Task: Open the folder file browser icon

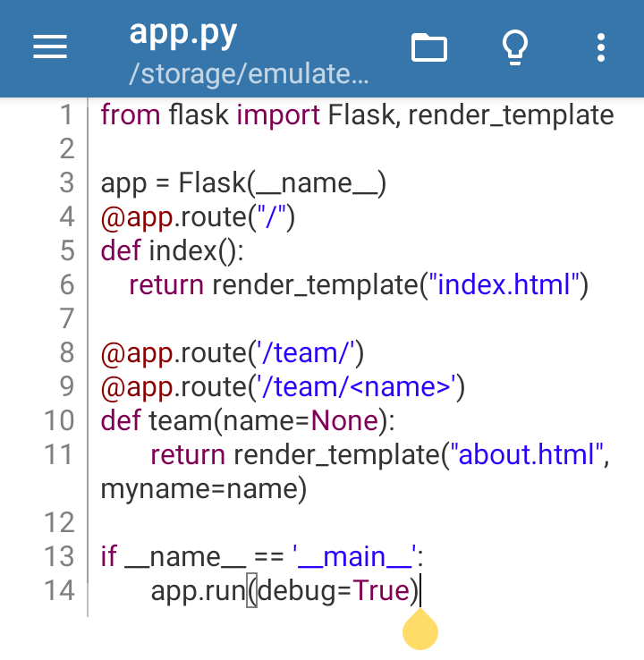Action: coord(429,47)
